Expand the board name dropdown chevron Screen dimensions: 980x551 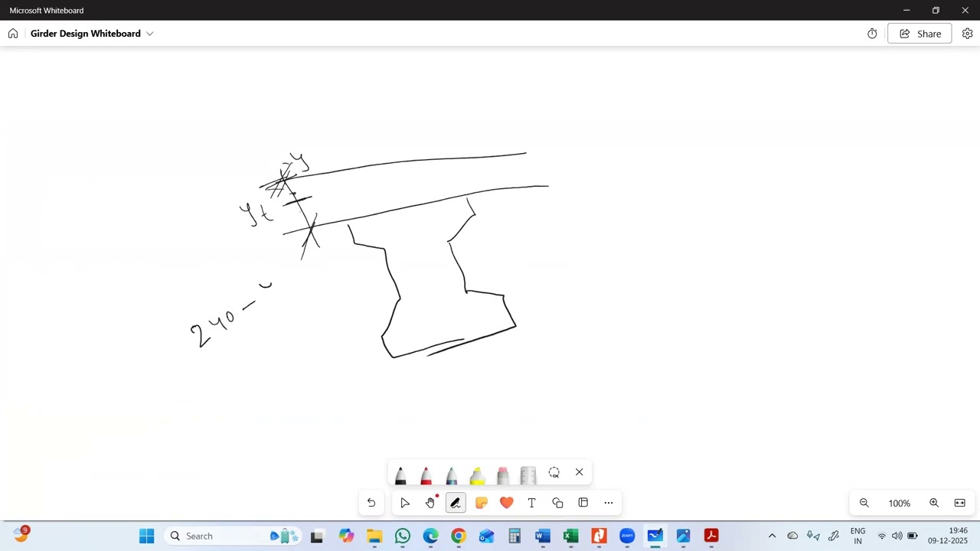(x=150, y=34)
